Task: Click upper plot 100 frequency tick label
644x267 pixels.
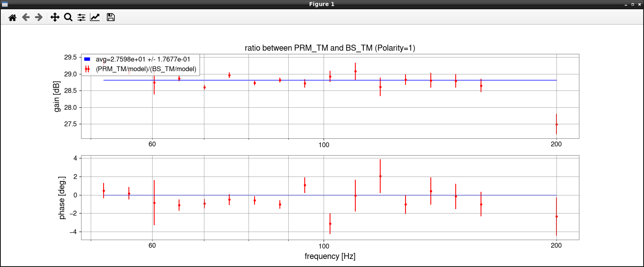Action: point(324,145)
